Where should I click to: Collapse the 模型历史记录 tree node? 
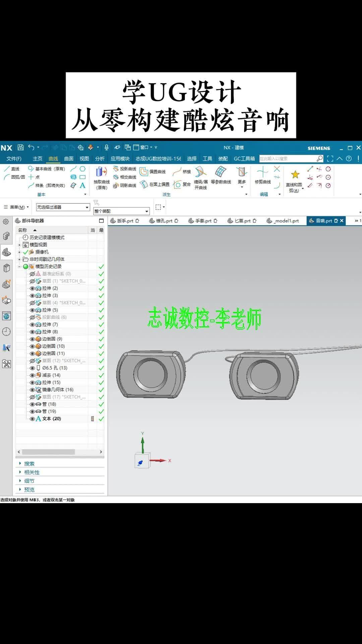pos(19,267)
